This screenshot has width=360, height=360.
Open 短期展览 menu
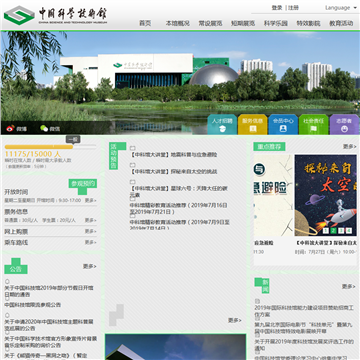click(x=243, y=23)
